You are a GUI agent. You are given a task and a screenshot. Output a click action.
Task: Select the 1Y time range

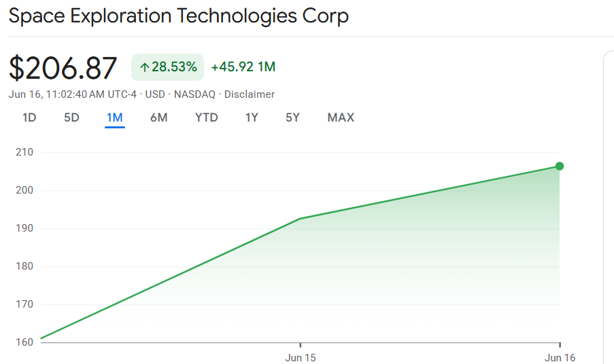coord(252,117)
